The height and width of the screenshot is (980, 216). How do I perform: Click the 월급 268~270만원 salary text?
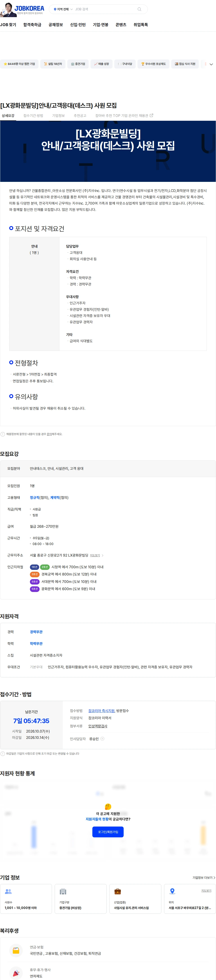(x=44, y=527)
